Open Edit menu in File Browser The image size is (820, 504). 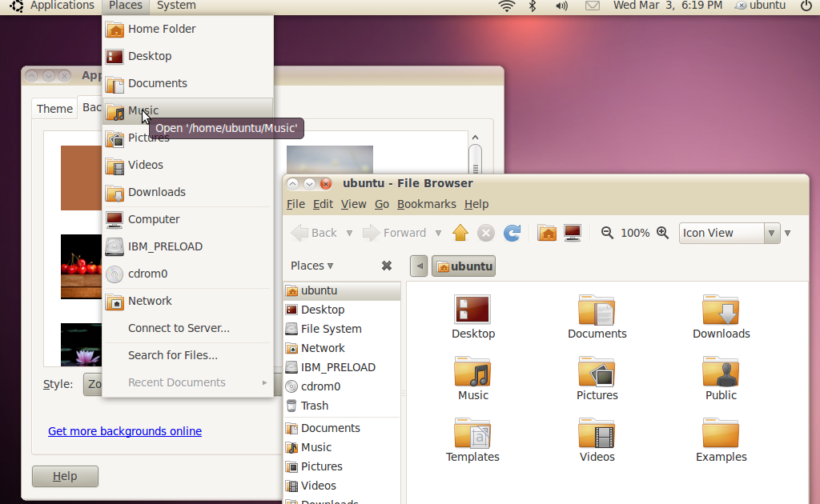pos(323,204)
